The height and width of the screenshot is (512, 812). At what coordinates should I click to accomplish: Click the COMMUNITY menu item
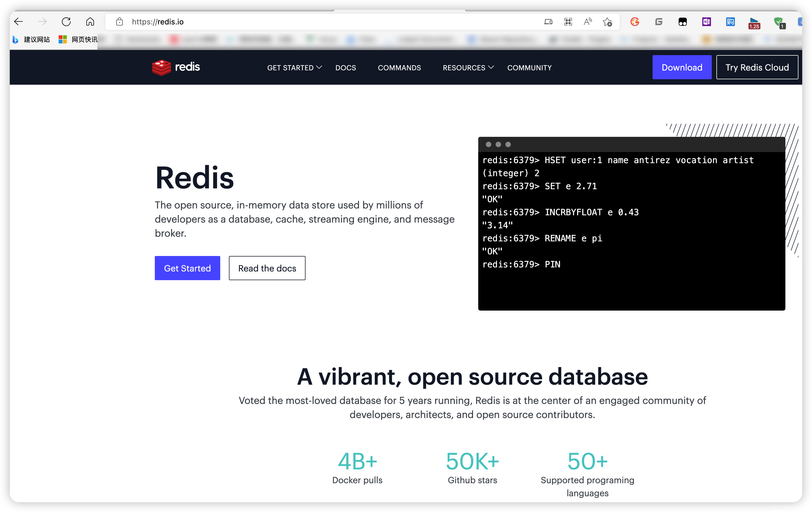(529, 67)
